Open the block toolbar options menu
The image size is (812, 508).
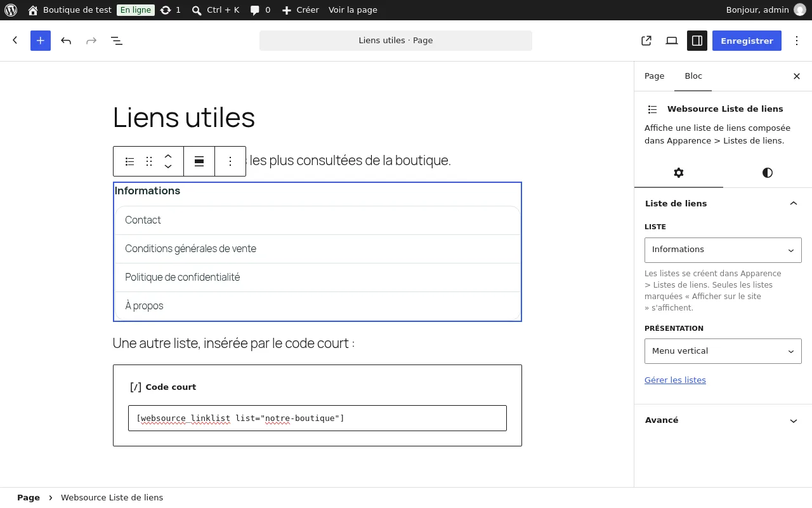(230, 161)
